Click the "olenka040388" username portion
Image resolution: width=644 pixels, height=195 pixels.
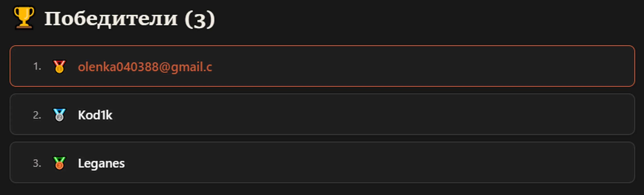pyautogui.click(x=118, y=67)
